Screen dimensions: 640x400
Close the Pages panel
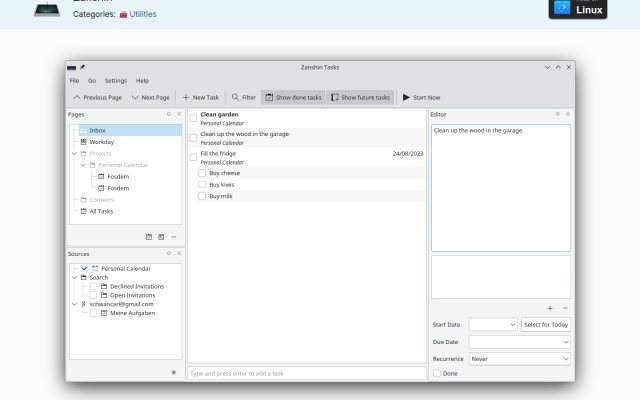point(179,114)
